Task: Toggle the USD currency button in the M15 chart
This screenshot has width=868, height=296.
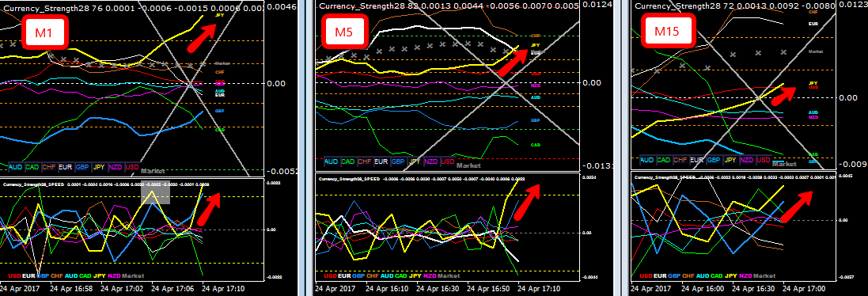Action: pyautogui.click(x=764, y=160)
